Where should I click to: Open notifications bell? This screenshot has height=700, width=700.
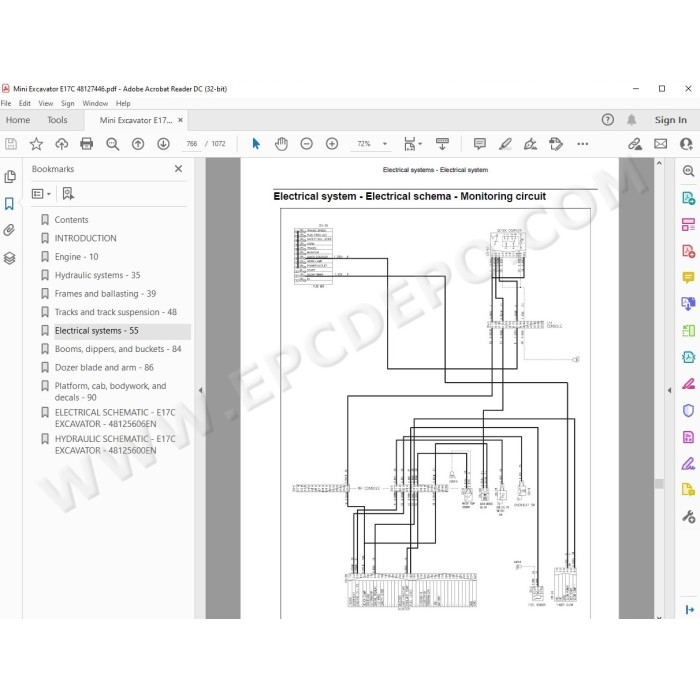pyautogui.click(x=631, y=120)
